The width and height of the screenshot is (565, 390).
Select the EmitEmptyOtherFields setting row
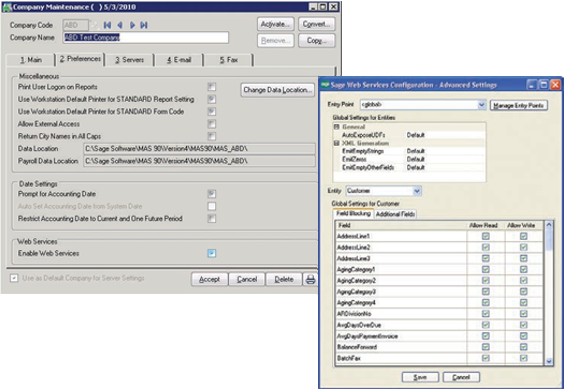[x=409, y=167]
